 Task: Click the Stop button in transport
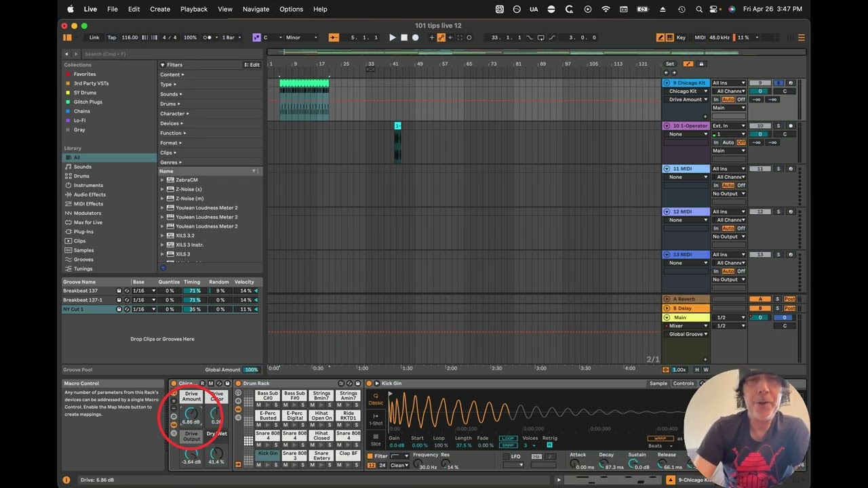(404, 37)
